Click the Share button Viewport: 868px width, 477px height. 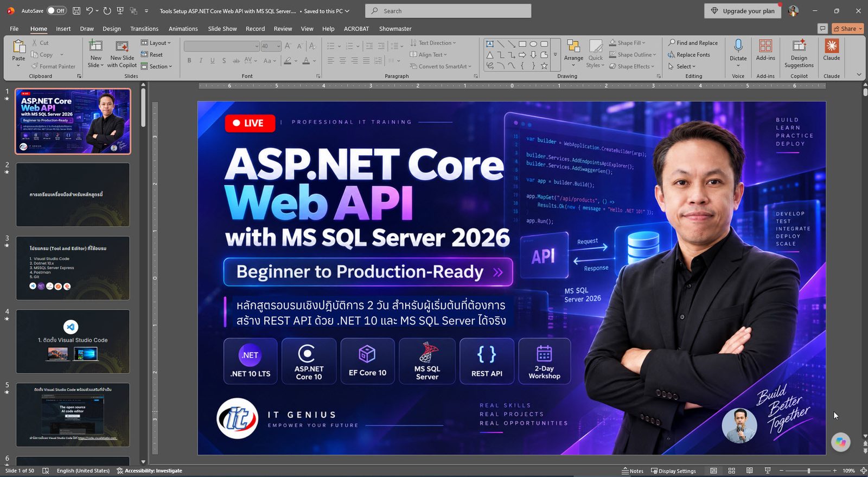(x=847, y=28)
